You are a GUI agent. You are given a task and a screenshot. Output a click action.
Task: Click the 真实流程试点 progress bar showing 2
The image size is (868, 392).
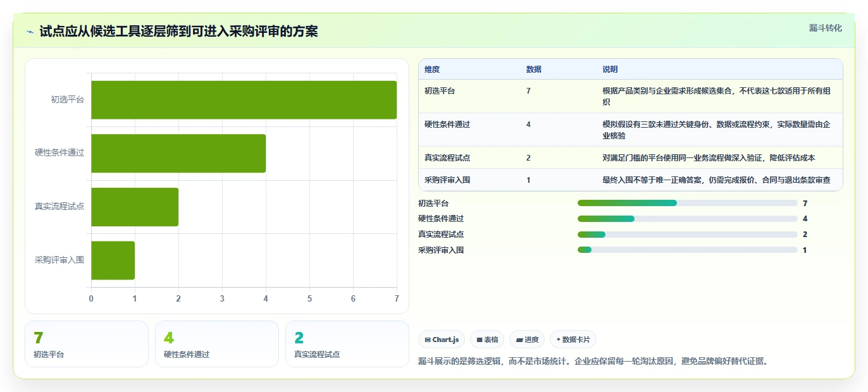[687, 235]
